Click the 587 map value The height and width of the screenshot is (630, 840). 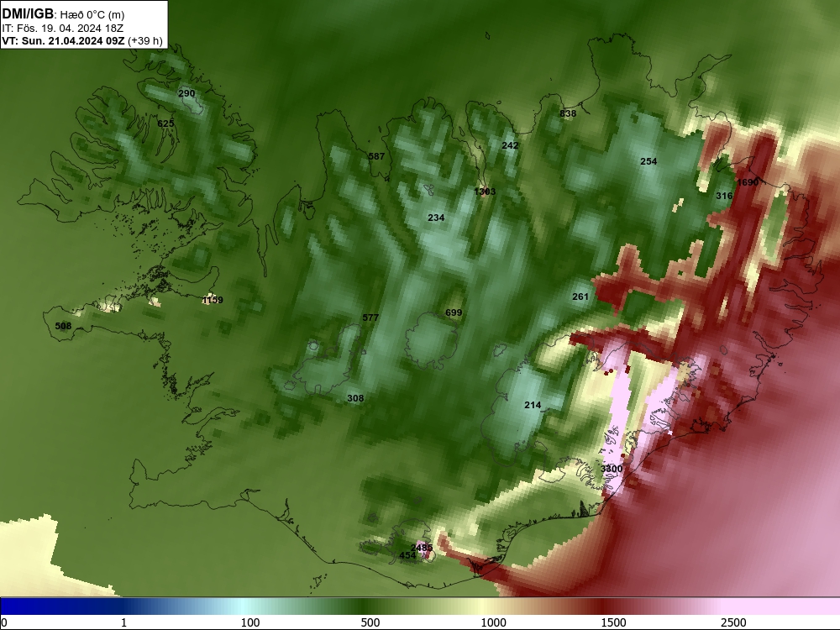click(376, 156)
